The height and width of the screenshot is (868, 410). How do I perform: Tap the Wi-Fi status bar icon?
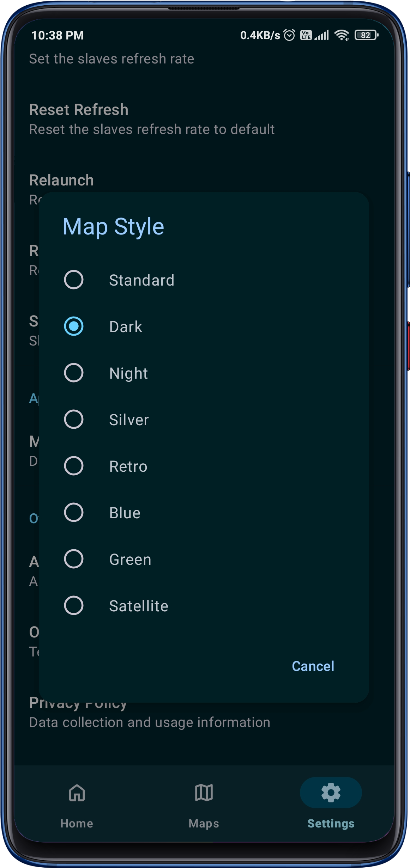click(x=342, y=35)
